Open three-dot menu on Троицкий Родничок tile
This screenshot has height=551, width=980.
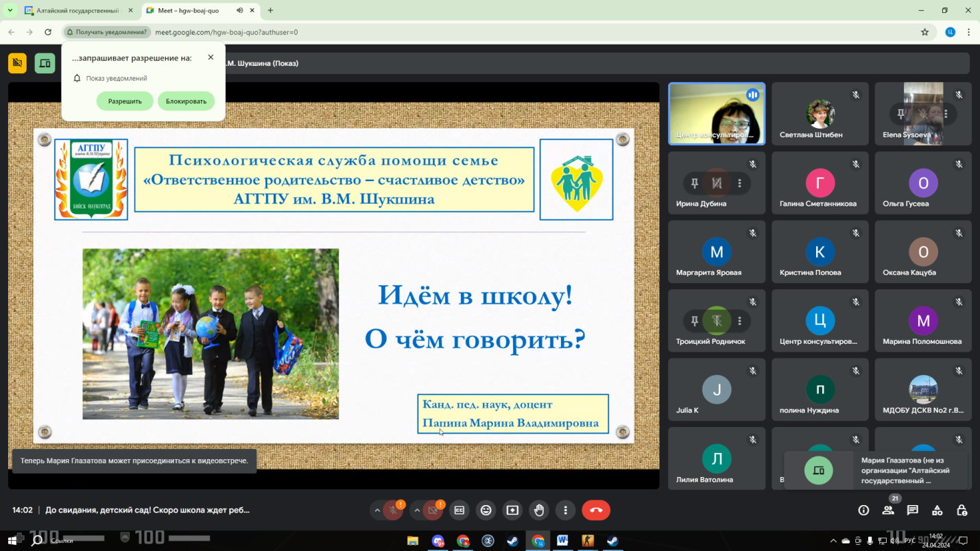click(x=739, y=321)
